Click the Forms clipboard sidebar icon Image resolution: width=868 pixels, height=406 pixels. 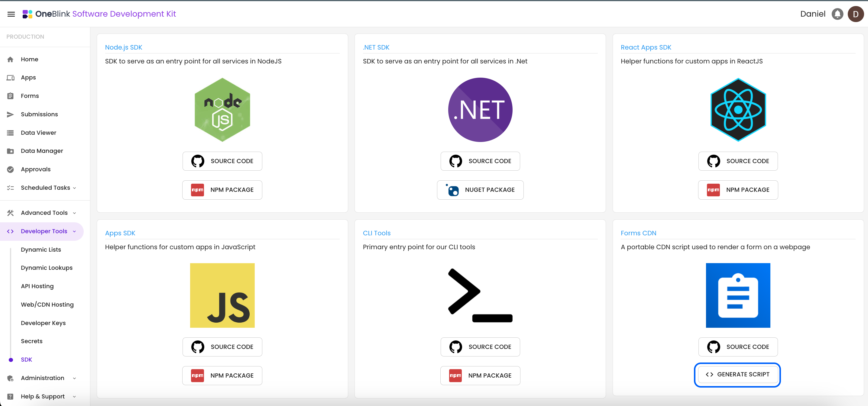(x=11, y=96)
